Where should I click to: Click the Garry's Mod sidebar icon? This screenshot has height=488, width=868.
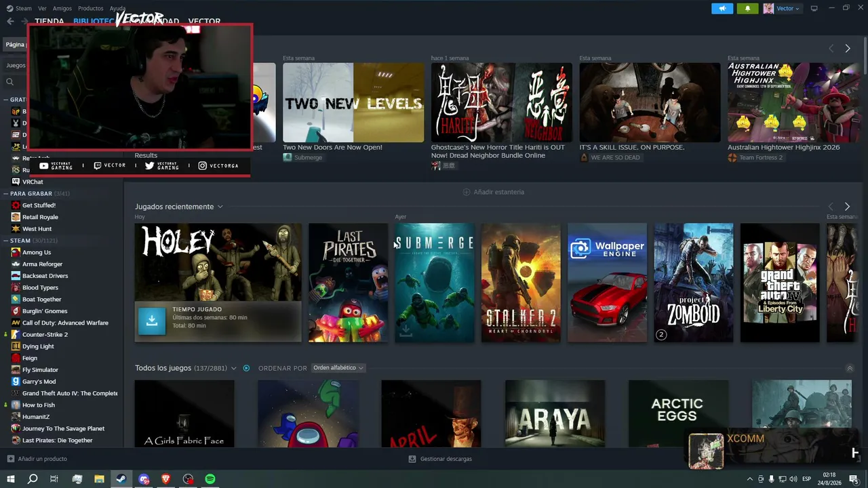coord(16,382)
